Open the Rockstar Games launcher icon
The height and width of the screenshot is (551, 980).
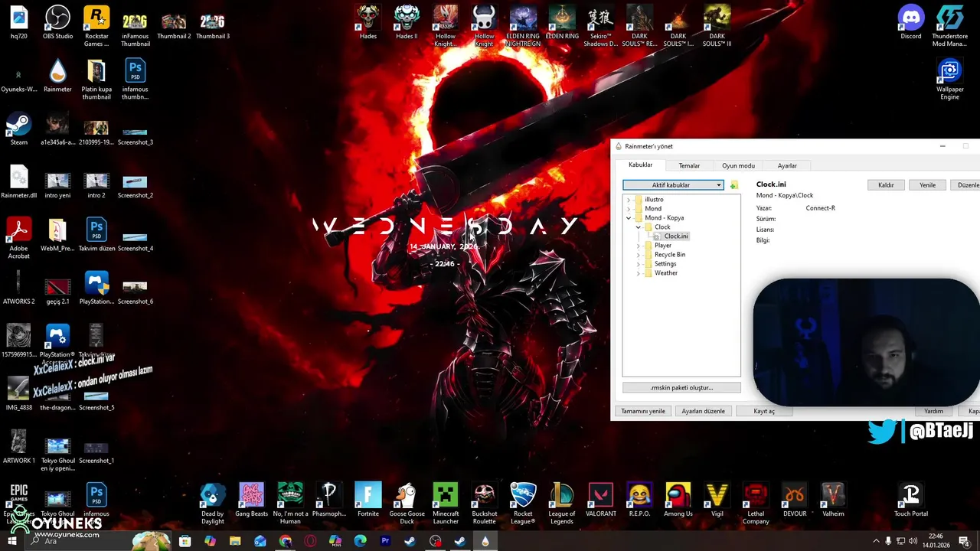[x=96, y=26]
